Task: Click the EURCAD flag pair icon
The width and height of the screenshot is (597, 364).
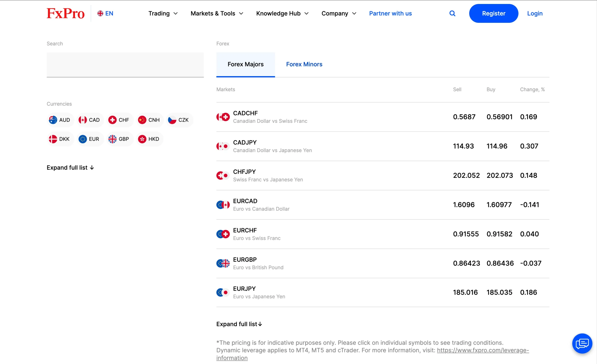Action: tap(223, 205)
